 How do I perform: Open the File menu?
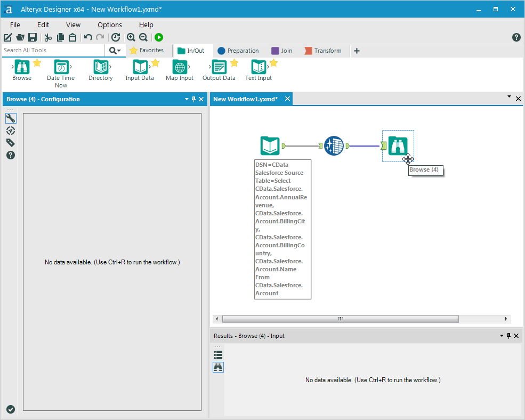click(x=15, y=25)
